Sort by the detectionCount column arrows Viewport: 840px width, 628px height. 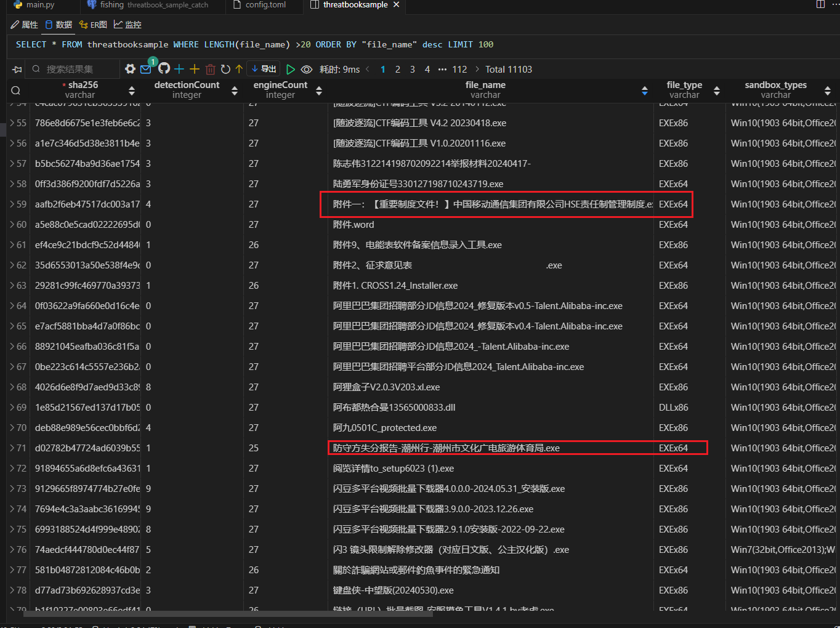235,91
